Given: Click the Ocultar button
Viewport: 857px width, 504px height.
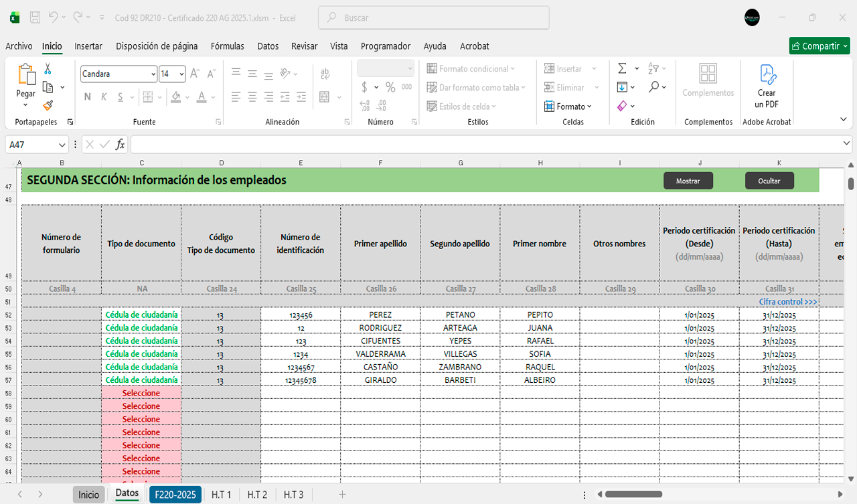Looking at the screenshot, I should (x=769, y=181).
